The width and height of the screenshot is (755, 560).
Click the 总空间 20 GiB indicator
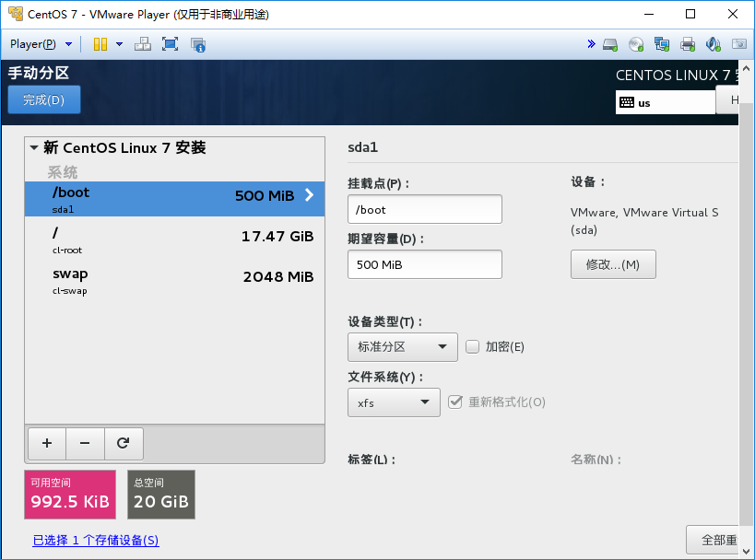(161, 495)
